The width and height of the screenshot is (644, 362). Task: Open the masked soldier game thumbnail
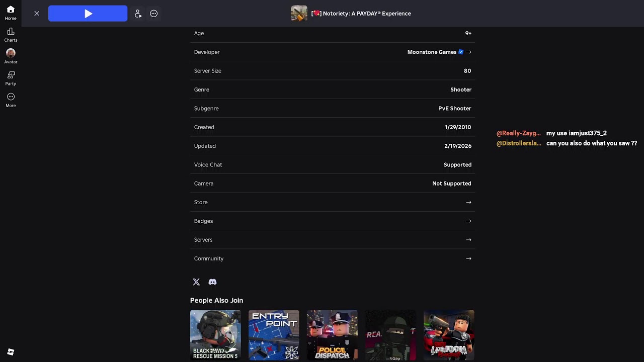(390, 335)
